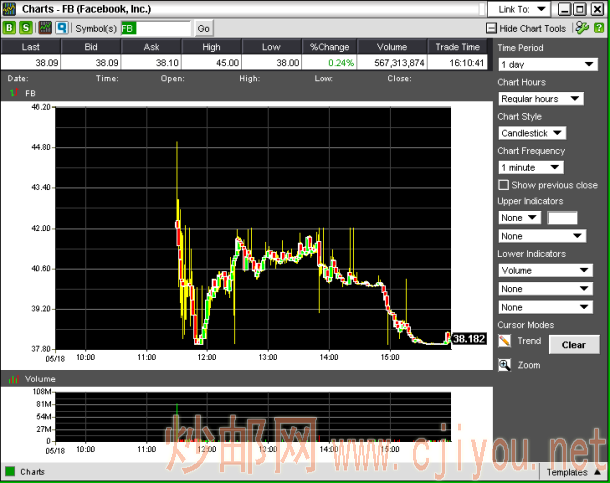Click the Symbol(s) input field
The height and width of the screenshot is (483, 610).
point(156,28)
